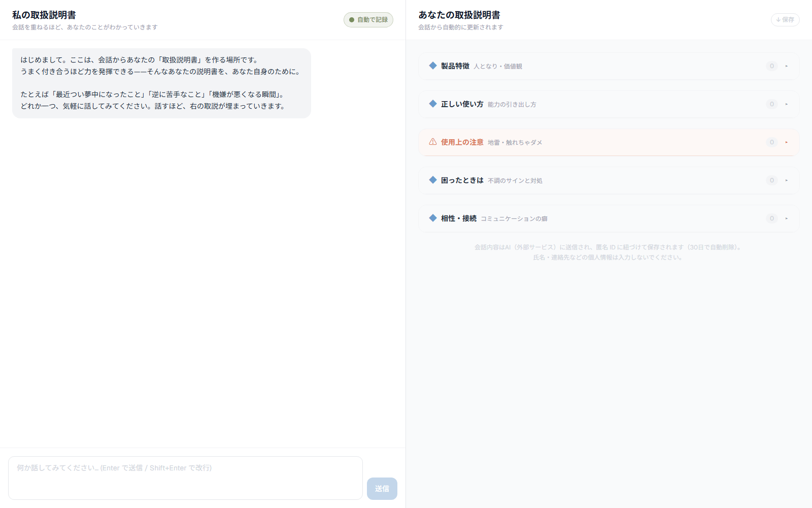812x508 pixels.
Task: Click the diamond icon beside 製品特徴
Action: pyautogui.click(x=433, y=66)
